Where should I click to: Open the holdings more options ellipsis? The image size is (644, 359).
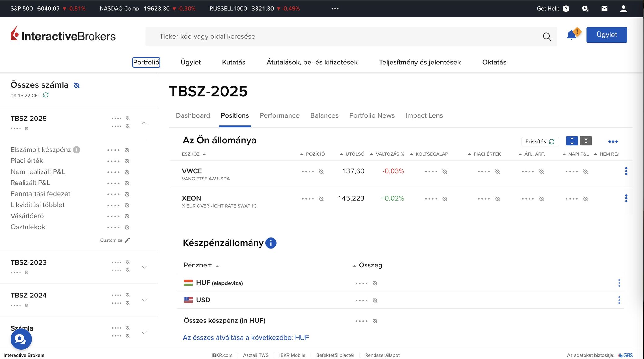pyautogui.click(x=613, y=141)
